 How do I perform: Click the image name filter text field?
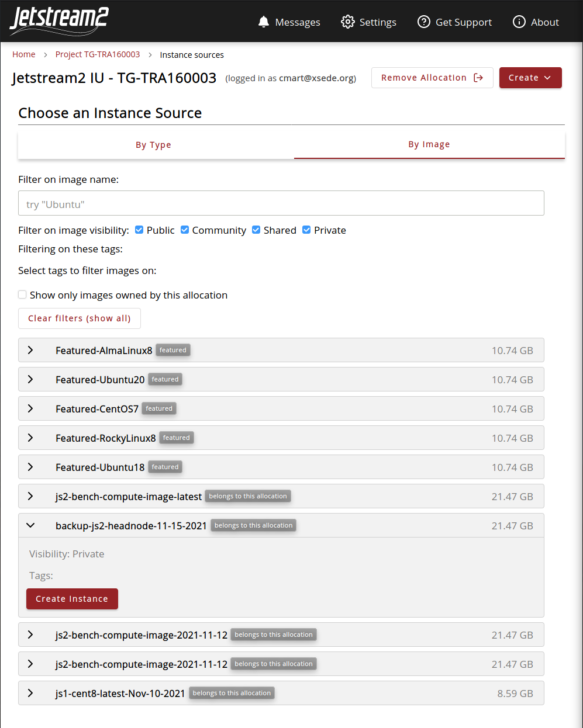(x=281, y=203)
